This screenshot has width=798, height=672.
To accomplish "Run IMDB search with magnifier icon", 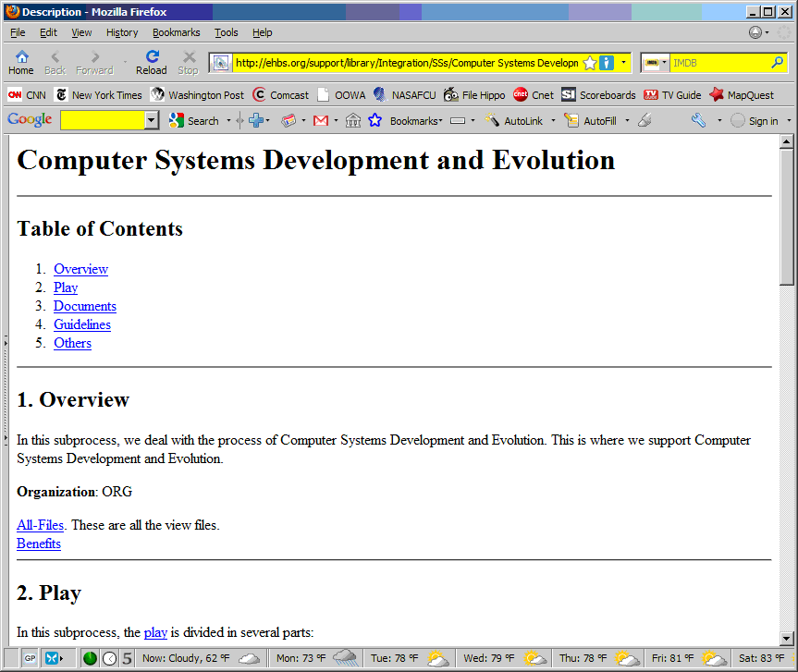I will click(777, 63).
